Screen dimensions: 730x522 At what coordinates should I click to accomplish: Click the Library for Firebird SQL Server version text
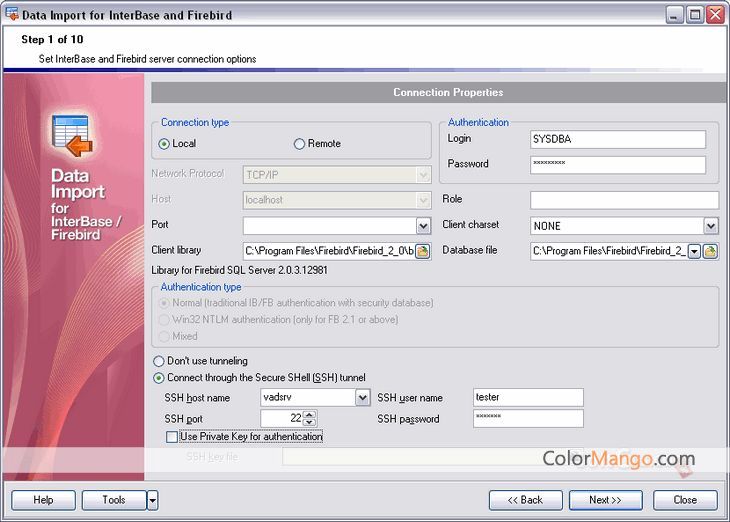click(x=239, y=270)
